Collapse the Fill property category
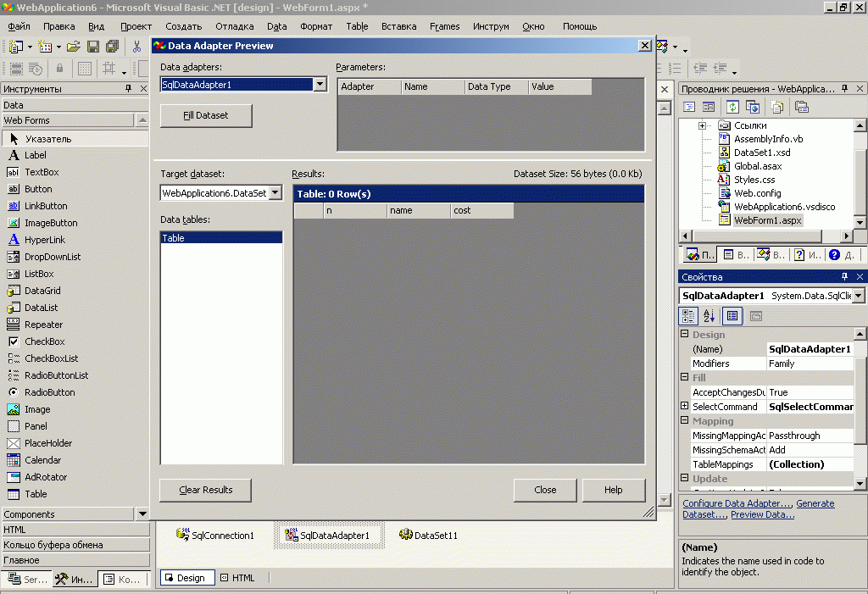Screen dimensions: 868x594 (x=685, y=377)
